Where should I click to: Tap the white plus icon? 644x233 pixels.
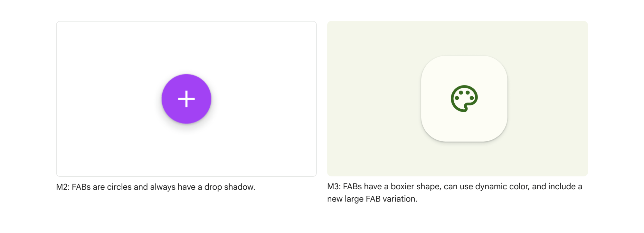[186, 99]
